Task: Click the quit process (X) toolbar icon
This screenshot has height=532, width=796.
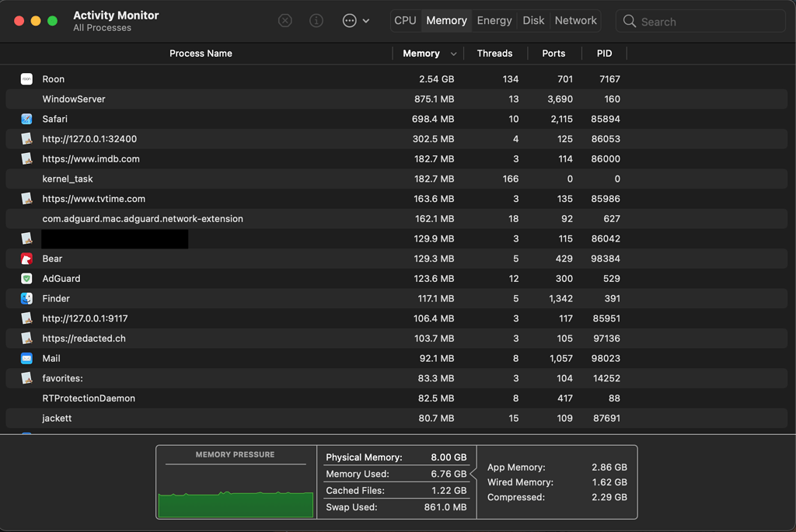Action: tap(285, 20)
